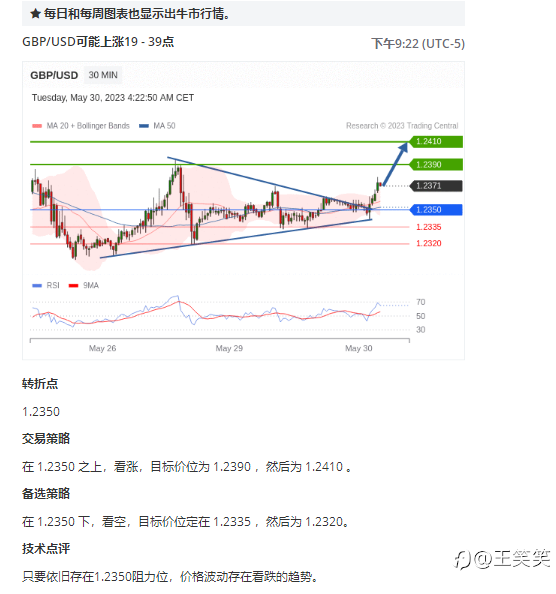
Task: Click the RSI 70 axis value
Action: pos(420,302)
